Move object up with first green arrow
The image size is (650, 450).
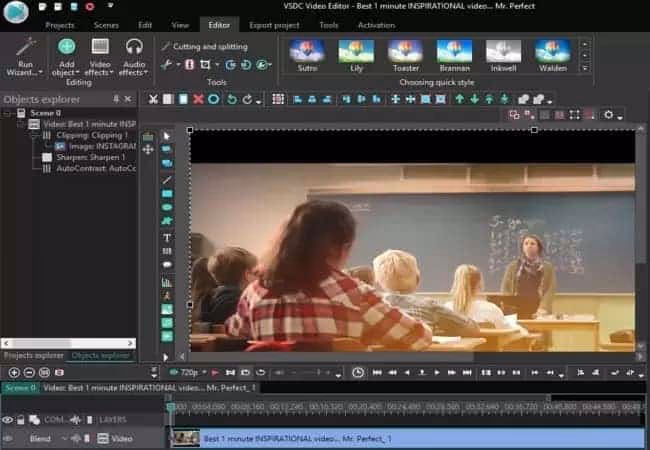click(459, 99)
